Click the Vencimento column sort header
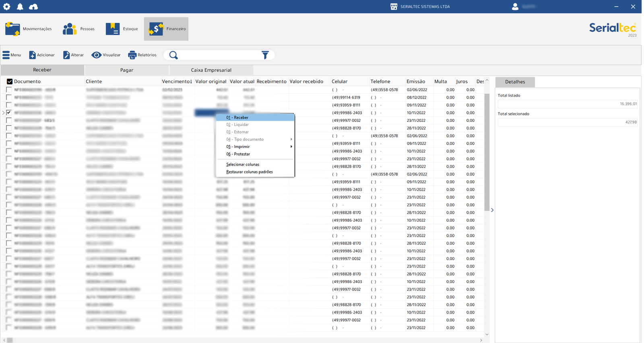Viewport: 644px width, 343px height. (177, 81)
